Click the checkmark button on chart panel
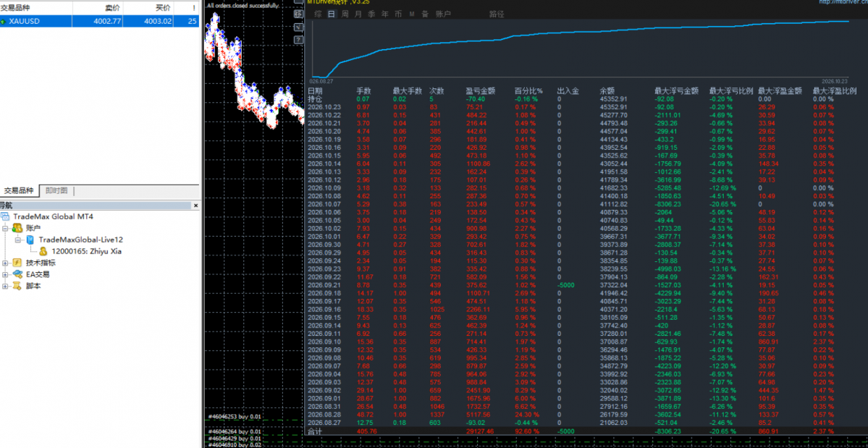The image size is (868, 448). 298,27
